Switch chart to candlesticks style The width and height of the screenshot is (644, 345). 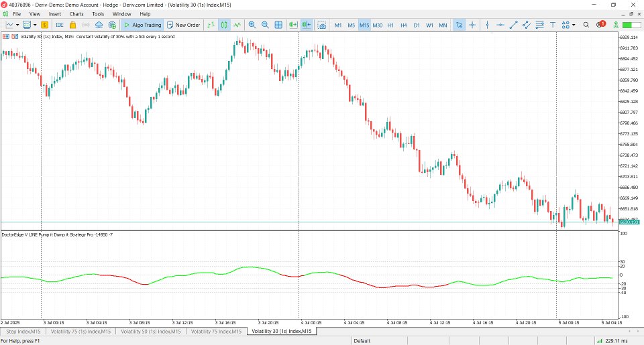[x=224, y=25]
